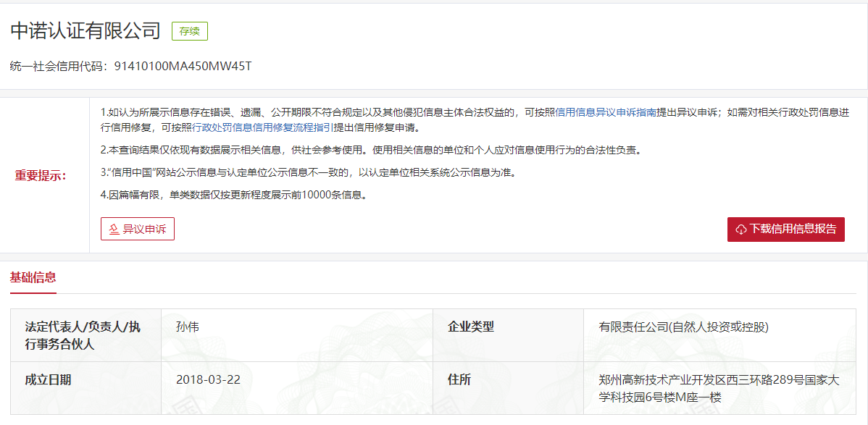Screen dimensions: 868x425
Task: Click legal representative name 孙伟
Action: tap(187, 327)
